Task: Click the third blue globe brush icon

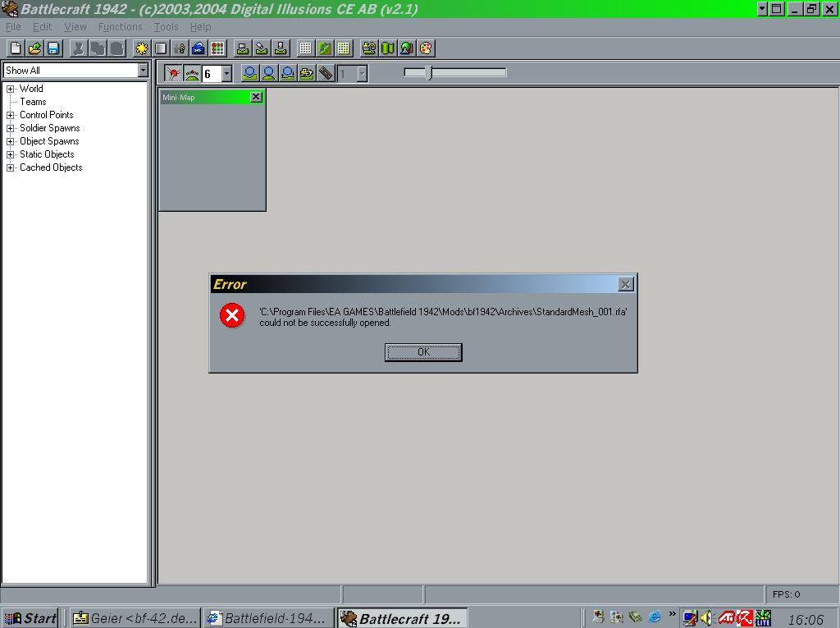Action: [288, 73]
